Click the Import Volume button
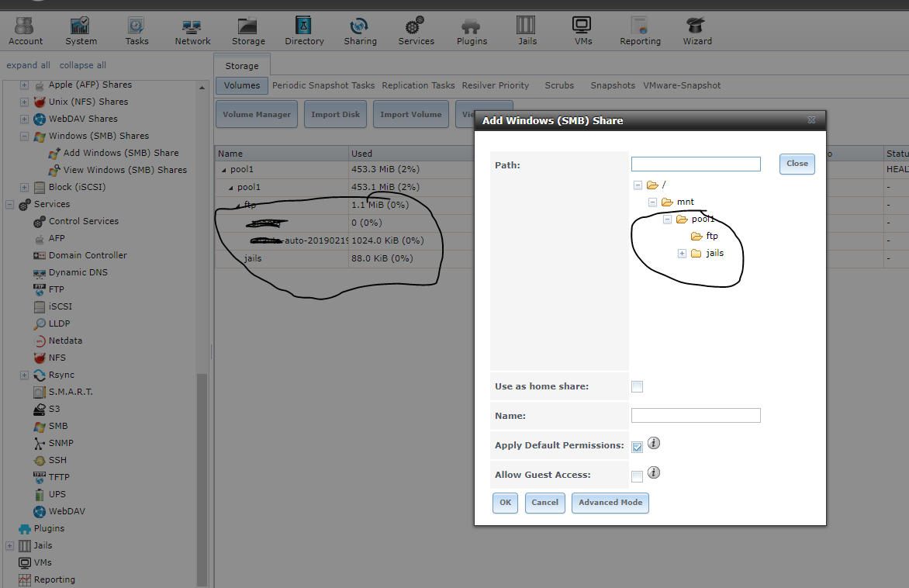 click(411, 114)
